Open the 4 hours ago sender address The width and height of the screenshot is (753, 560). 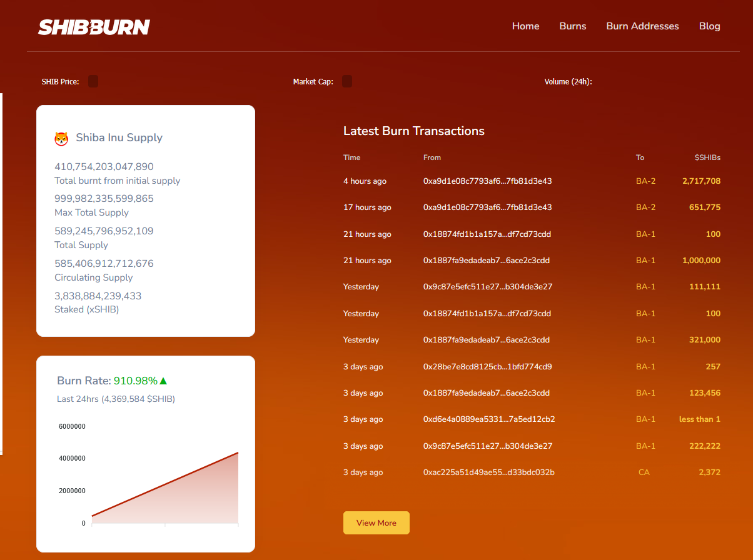coord(487,181)
